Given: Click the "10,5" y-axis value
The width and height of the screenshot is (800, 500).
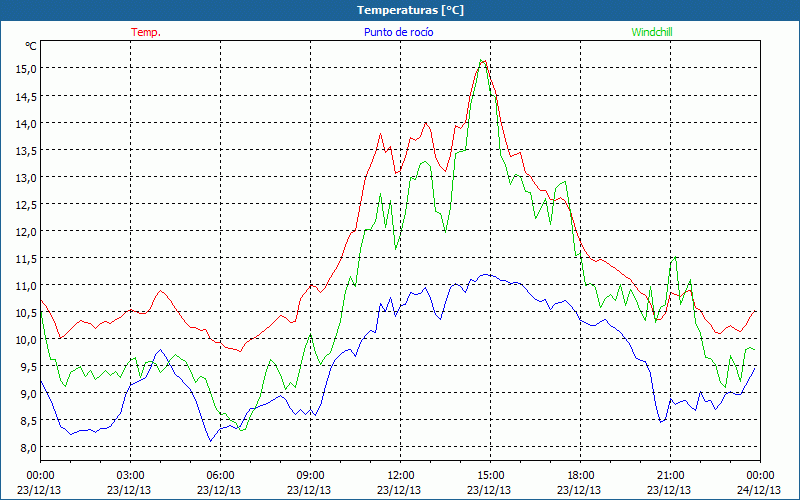Looking at the screenshot, I should pos(26,312).
